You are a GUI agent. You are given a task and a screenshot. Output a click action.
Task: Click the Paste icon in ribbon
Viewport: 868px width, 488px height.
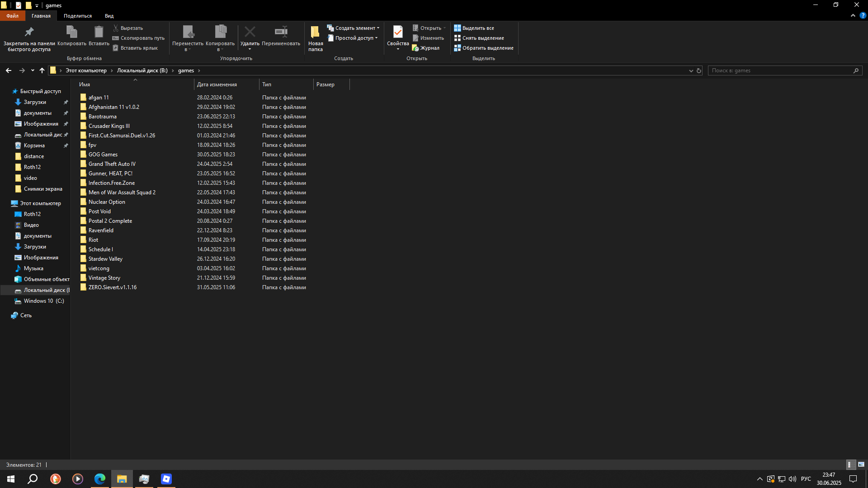click(99, 32)
